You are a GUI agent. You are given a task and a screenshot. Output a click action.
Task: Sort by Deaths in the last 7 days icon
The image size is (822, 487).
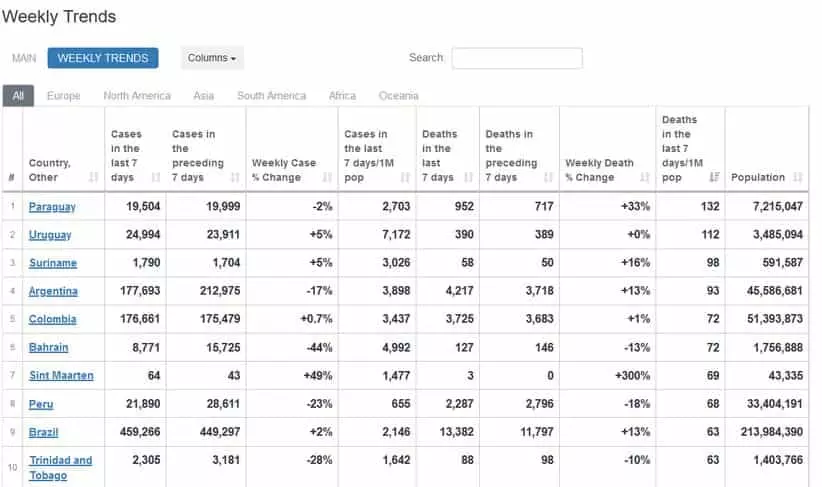(468, 178)
